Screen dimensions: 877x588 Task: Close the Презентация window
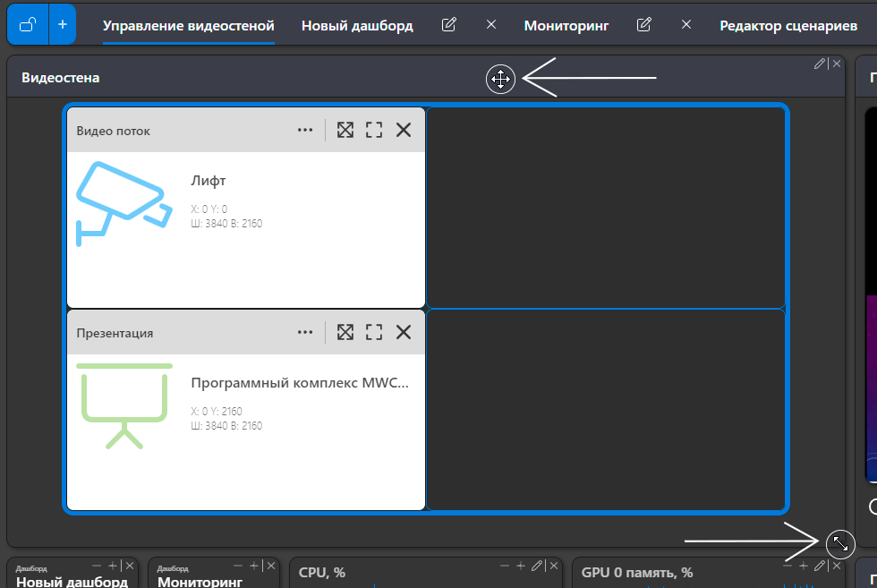[x=404, y=332]
